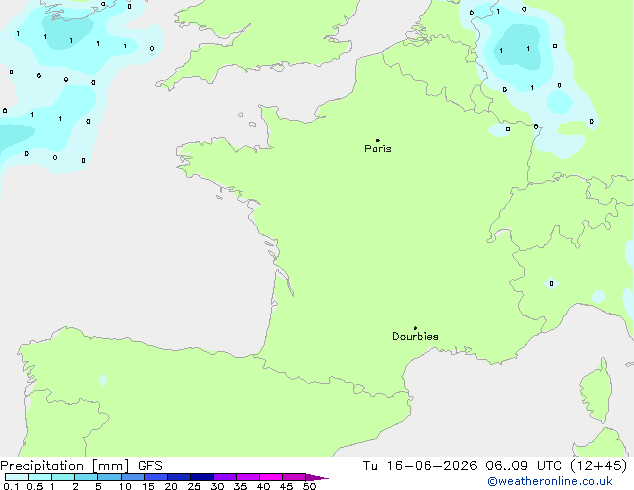Click the GFS model name label
This screenshot has height=490, width=634.
pyautogui.click(x=150, y=466)
